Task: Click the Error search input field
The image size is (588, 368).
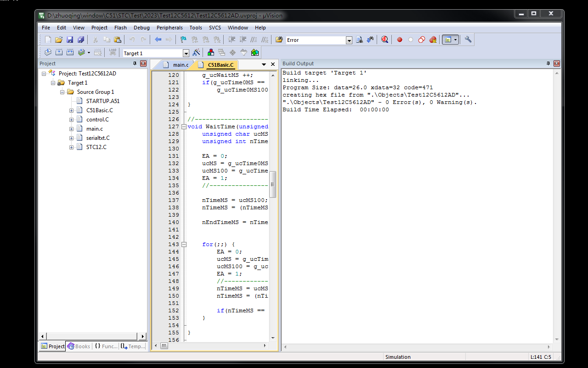Action: tap(316, 40)
